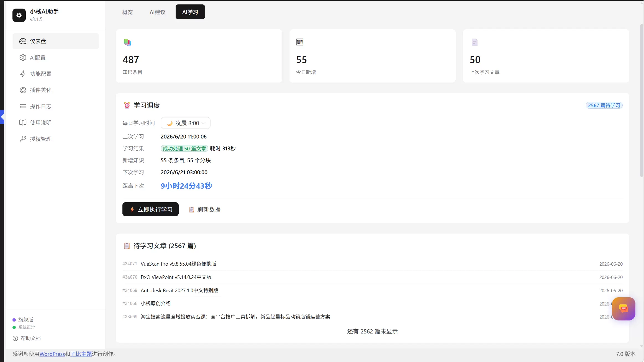Open 使用说明 in the sidebar
This screenshot has width=644, height=362.
(56, 123)
